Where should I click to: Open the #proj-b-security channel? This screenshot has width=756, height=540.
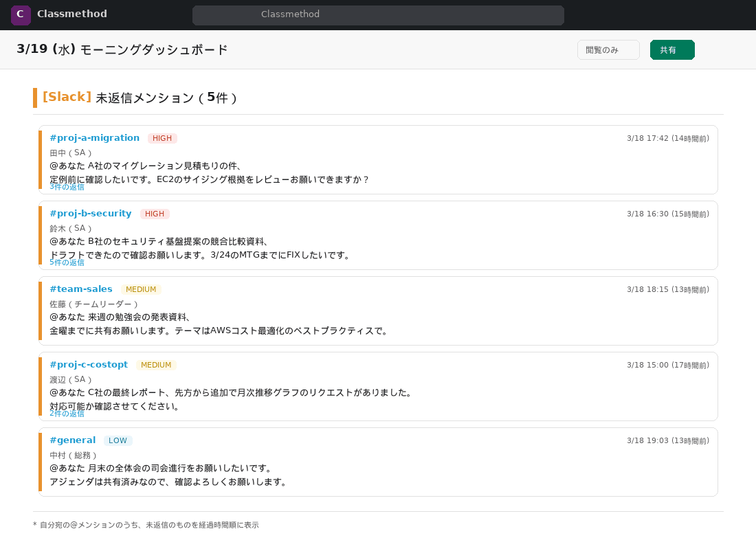click(x=90, y=213)
